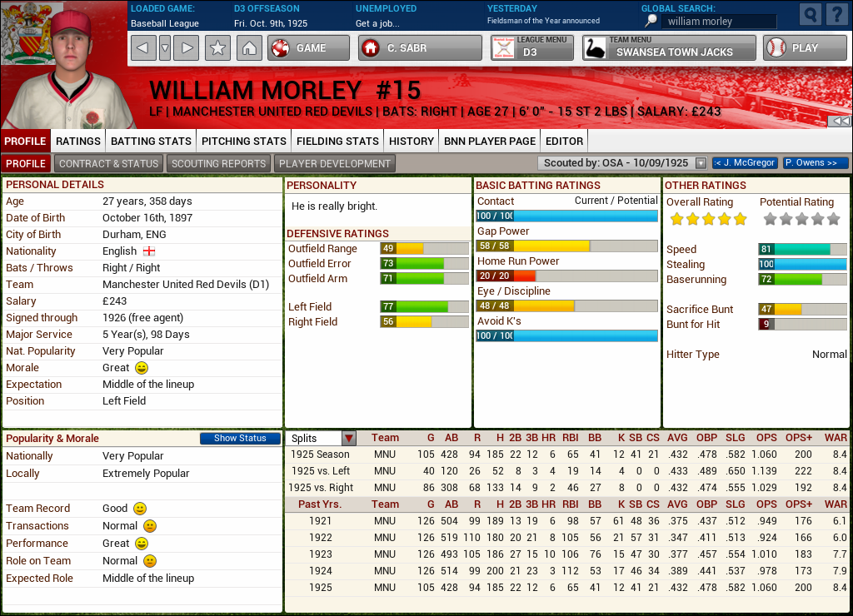Go to next player P. Owens
This screenshot has height=616, width=853.
point(815,162)
